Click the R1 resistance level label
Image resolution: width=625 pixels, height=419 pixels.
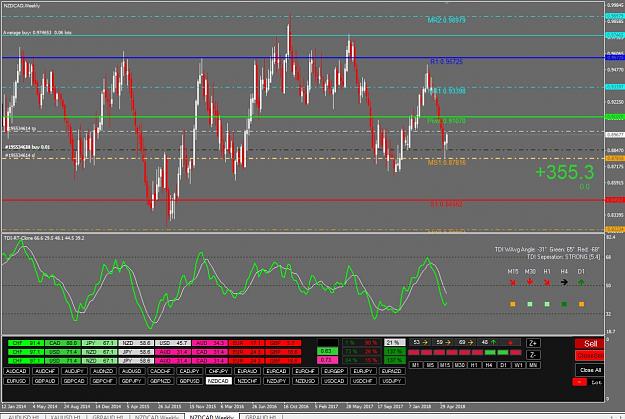(x=446, y=61)
